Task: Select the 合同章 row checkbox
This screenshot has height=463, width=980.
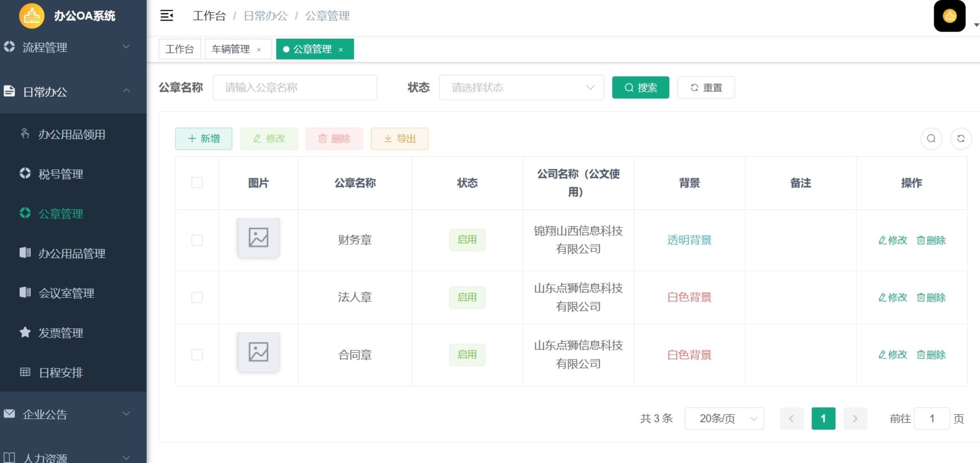Action: [x=197, y=354]
